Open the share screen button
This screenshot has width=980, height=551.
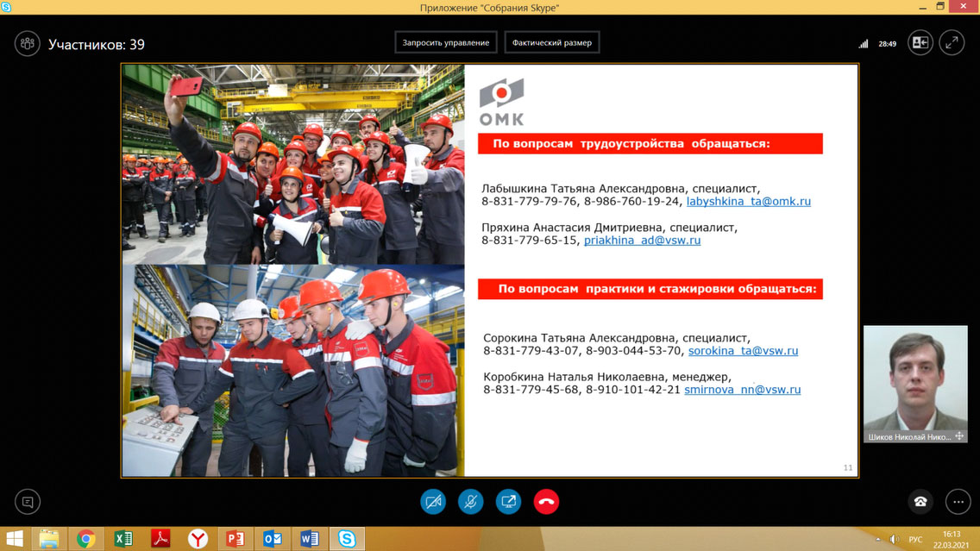pyautogui.click(x=509, y=502)
